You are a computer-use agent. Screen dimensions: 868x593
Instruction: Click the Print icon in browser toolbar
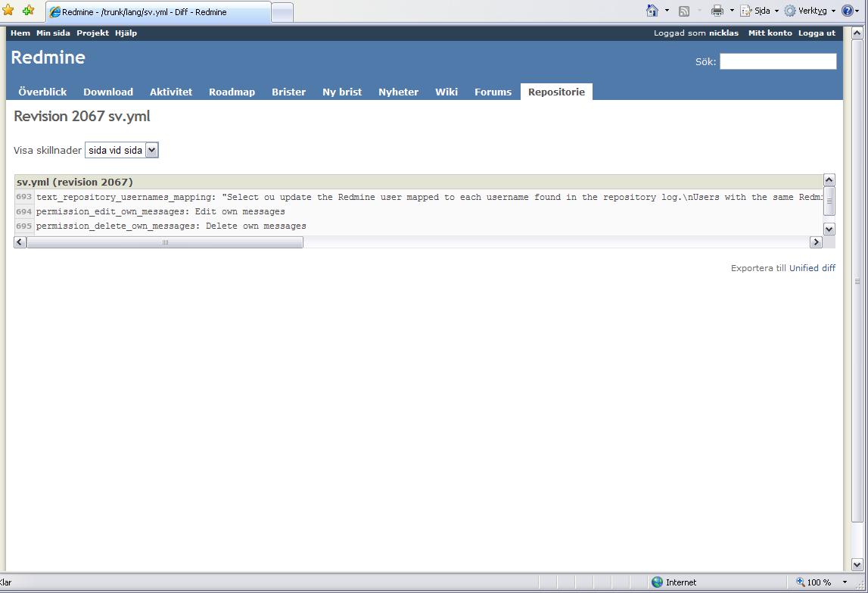717,11
